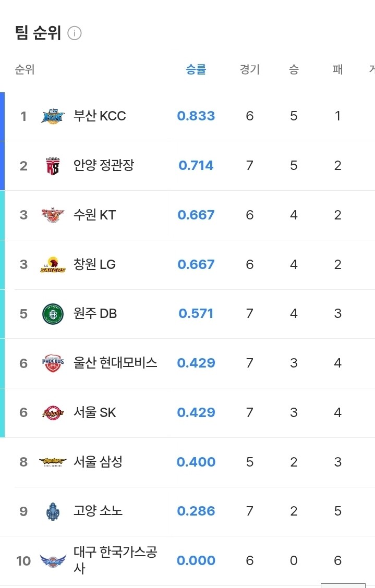
Task: Select the green 원주 DB emblem
Action: pos(53,313)
